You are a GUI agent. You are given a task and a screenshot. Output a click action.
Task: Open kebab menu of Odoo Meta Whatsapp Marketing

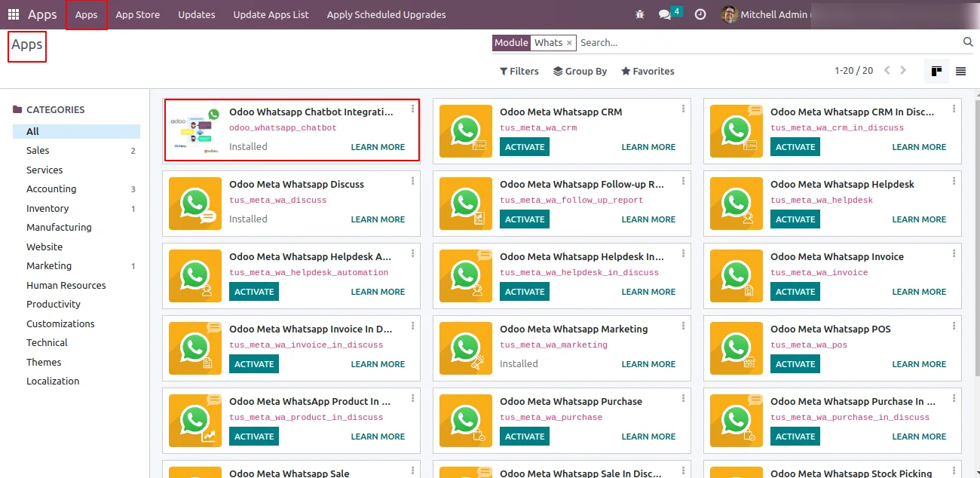click(x=684, y=326)
